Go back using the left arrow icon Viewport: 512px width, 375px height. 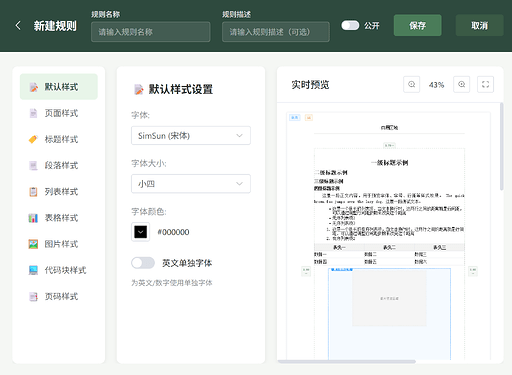18,26
